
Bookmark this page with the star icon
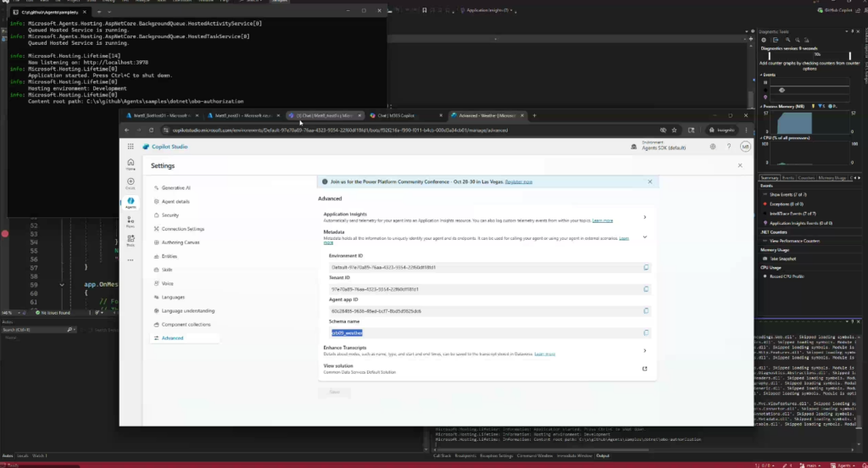(x=674, y=131)
